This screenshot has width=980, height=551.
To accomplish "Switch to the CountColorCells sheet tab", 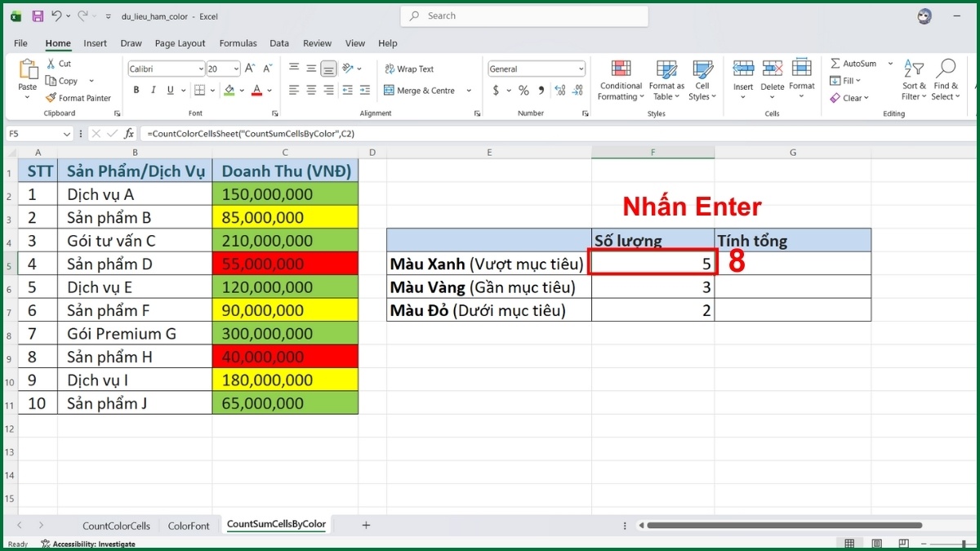I will tap(116, 526).
